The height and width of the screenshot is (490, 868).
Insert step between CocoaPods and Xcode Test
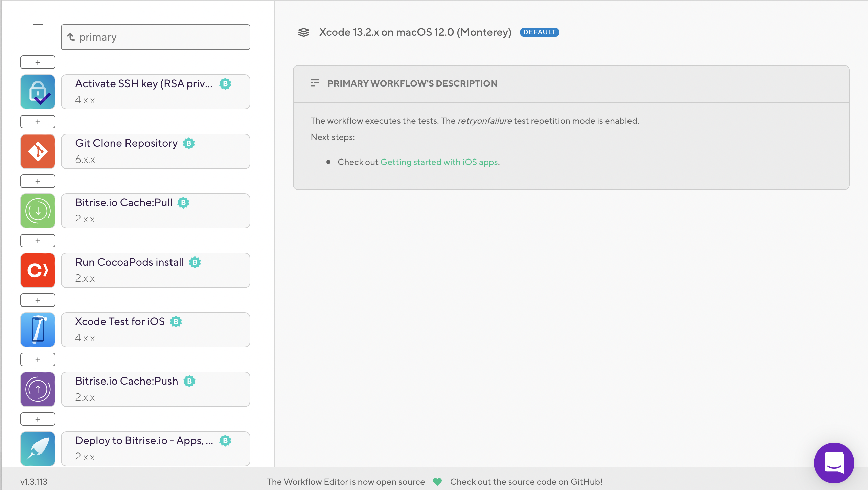38,300
